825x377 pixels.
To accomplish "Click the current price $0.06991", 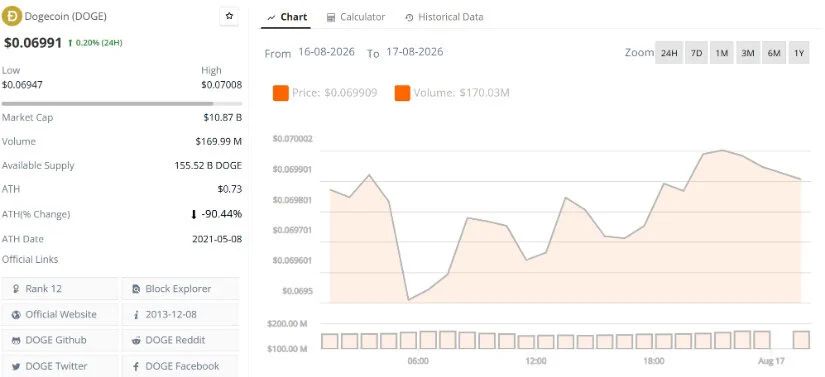I will (33, 43).
